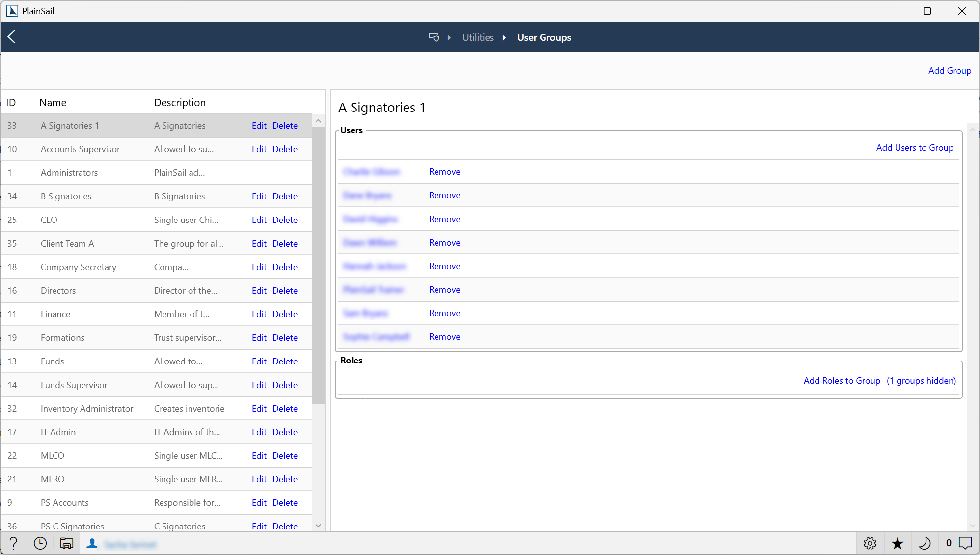Edit the Company Secretary group
The height and width of the screenshot is (555, 980).
[259, 267]
